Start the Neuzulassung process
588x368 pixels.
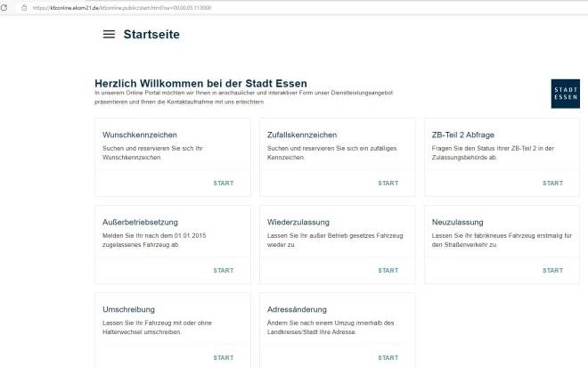pos(552,270)
